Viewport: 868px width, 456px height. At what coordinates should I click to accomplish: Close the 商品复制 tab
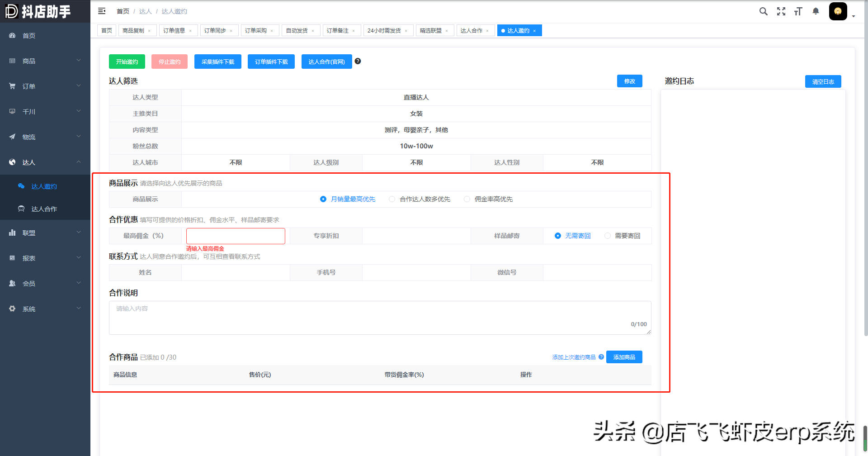[149, 31]
